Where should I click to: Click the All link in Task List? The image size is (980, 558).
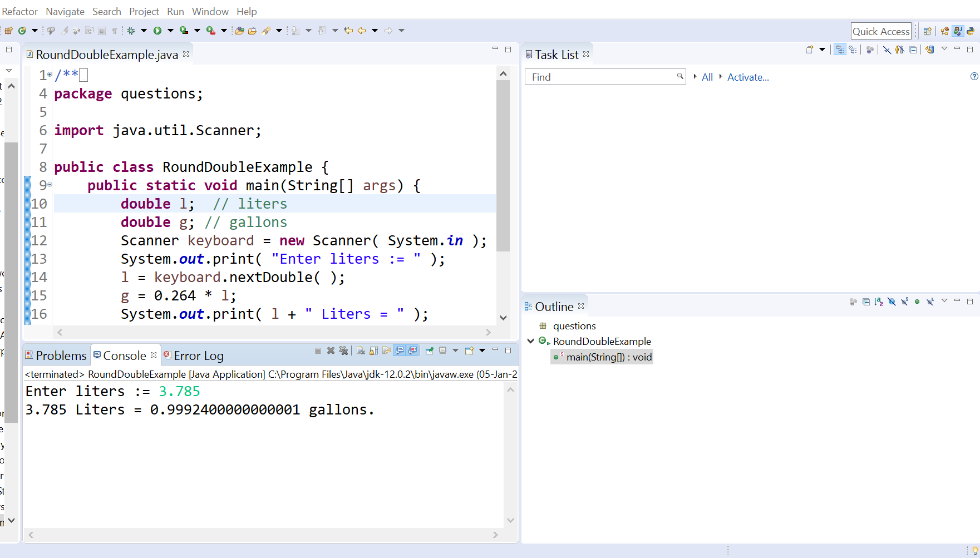click(x=707, y=77)
